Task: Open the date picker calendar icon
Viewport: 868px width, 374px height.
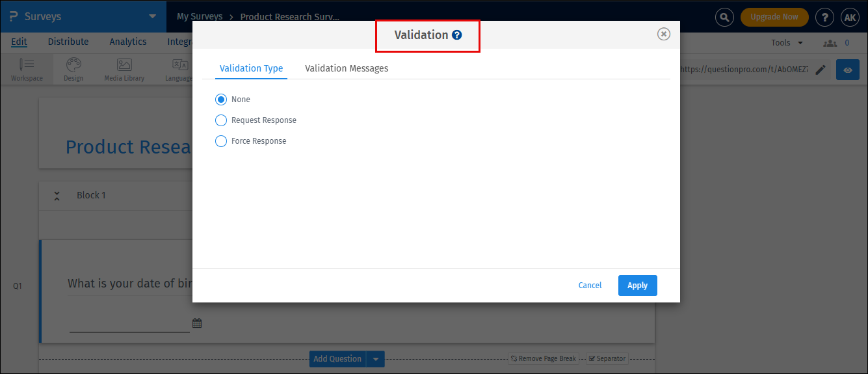Action: coord(197,323)
